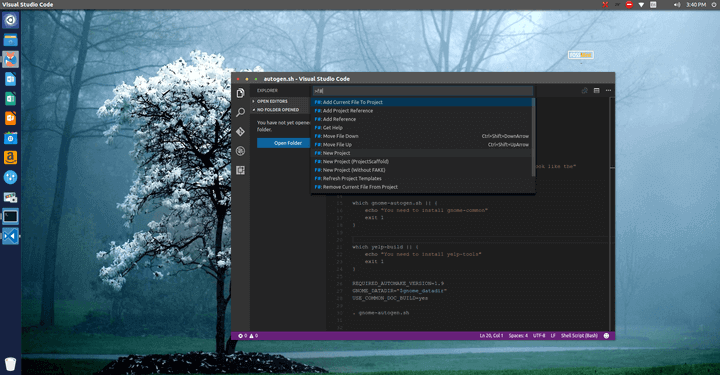Click the line 'REQUIRED_AUTOMAKE_VERSION=1.9'
This screenshot has height=375, width=720.
click(398, 284)
